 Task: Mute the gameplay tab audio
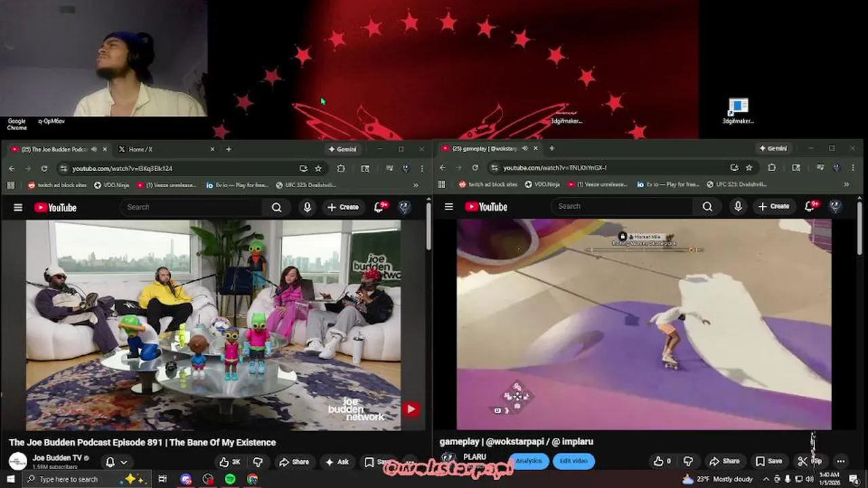point(524,148)
